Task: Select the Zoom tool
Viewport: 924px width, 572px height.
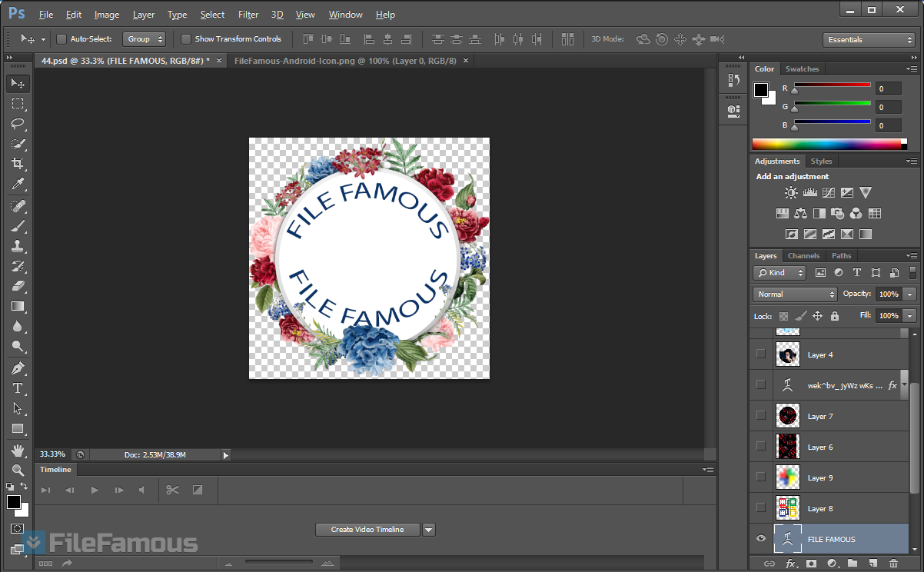Action: pyautogui.click(x=18, y=470)
